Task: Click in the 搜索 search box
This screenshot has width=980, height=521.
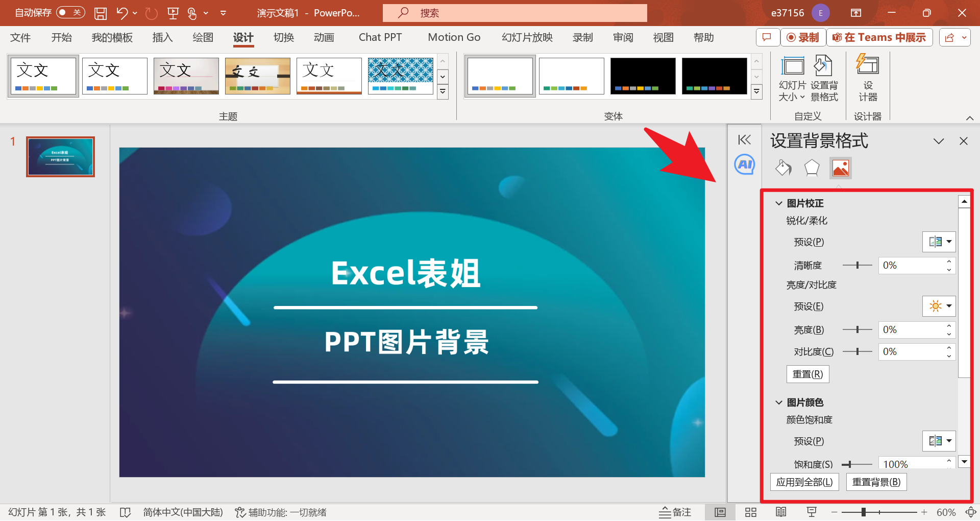Action: [x=514, y=13]
